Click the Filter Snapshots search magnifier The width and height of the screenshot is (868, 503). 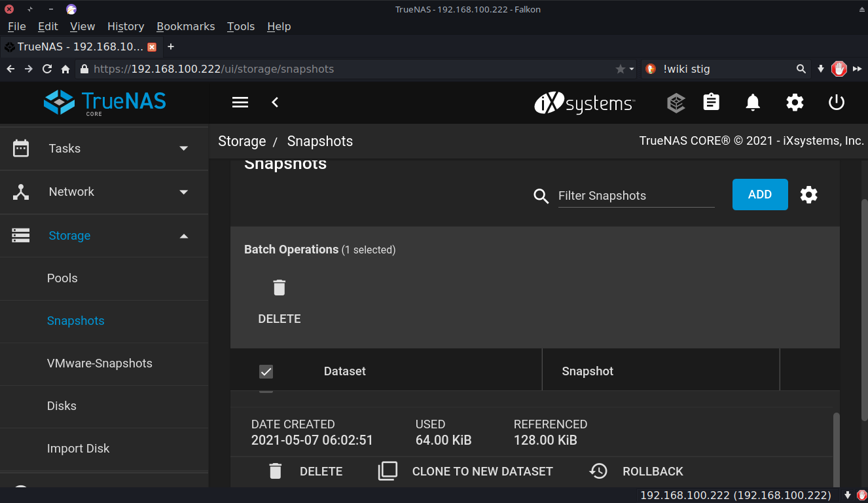pyautogui.click(x=541, y=196)
